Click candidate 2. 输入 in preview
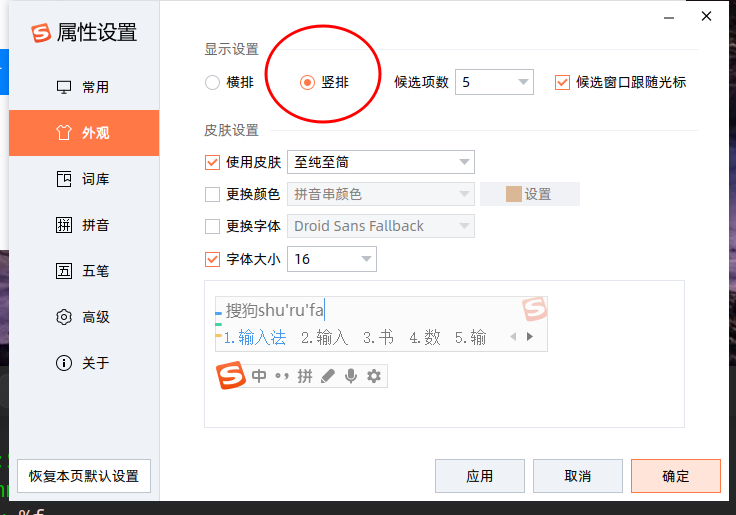The height and width of the screenshot is (515, 736). pos(325,338)
